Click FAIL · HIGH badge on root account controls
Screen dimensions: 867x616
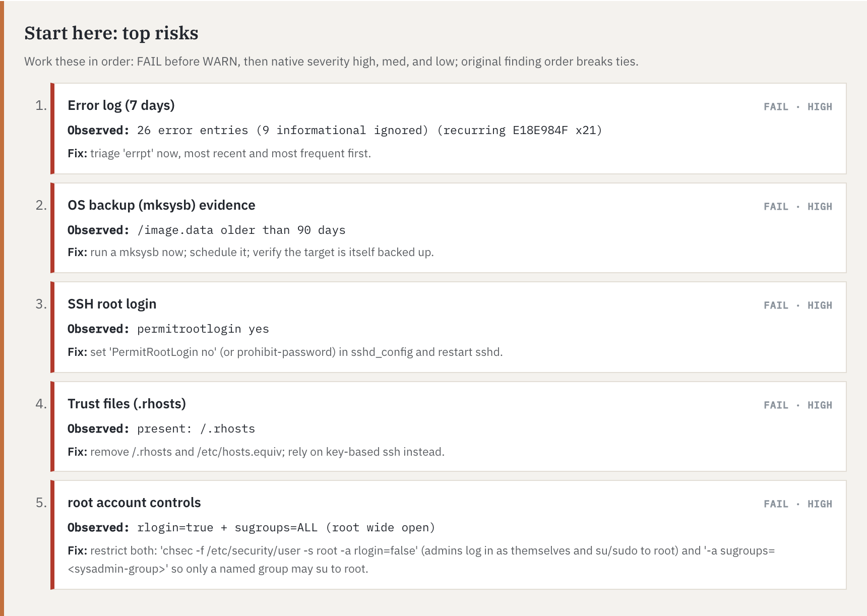797,504
